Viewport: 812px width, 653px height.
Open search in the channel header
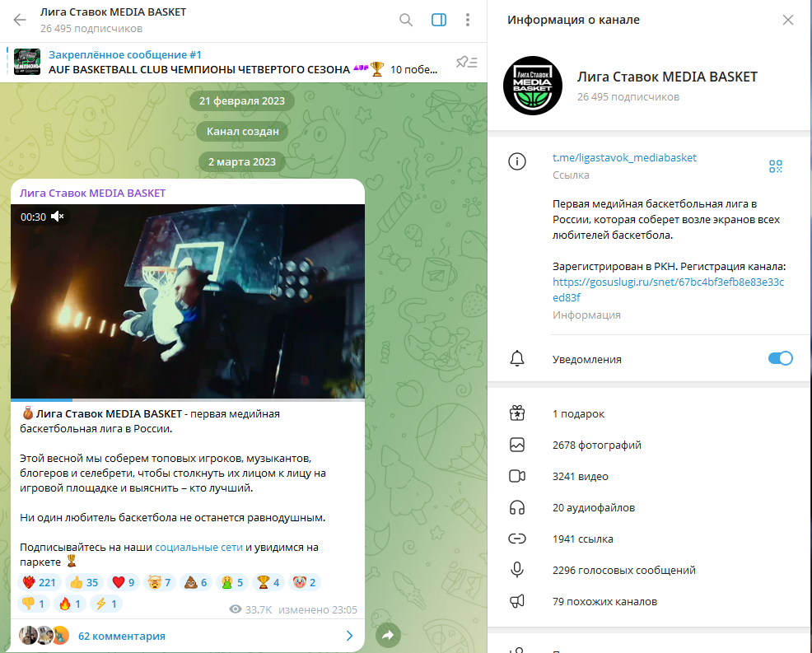[406, 21]
